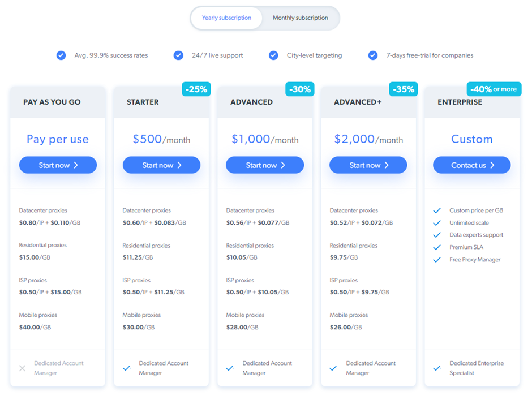Click the checkmark next to "Premium SLA"
532x404 pixels.
437,247
